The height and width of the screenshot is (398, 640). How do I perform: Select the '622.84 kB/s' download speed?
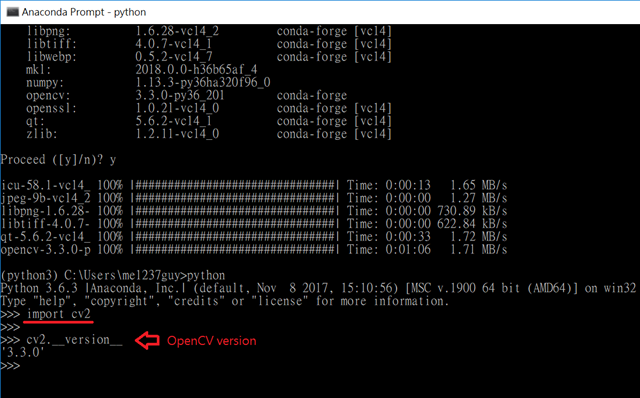tap(472, 224)
